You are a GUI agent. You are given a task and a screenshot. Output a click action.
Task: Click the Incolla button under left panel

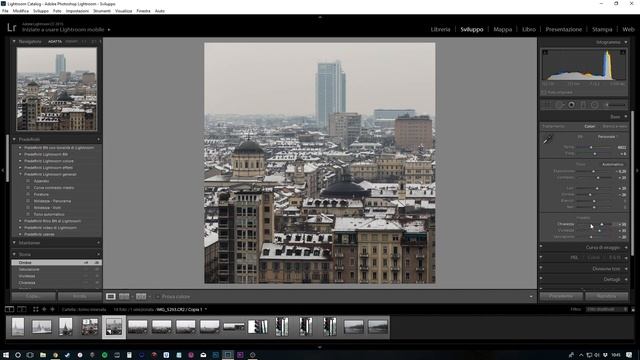pyautogui.click(x=80, y=296)
